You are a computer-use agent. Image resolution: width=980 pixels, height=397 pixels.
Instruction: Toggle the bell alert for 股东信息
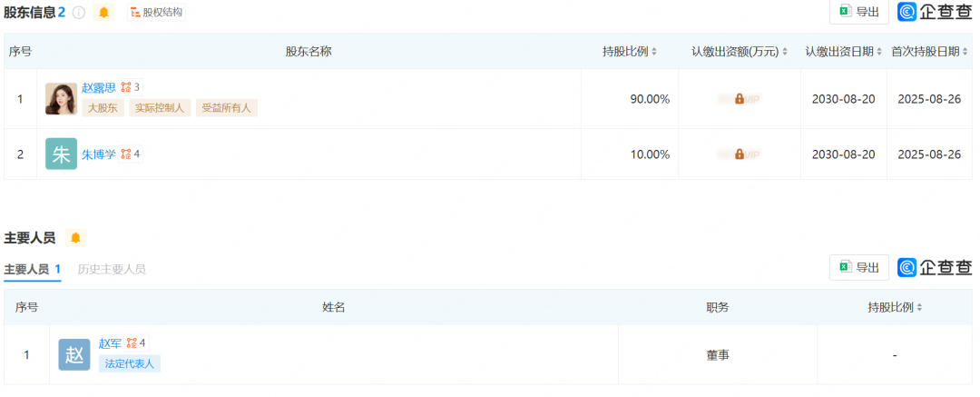click(103, 12)
